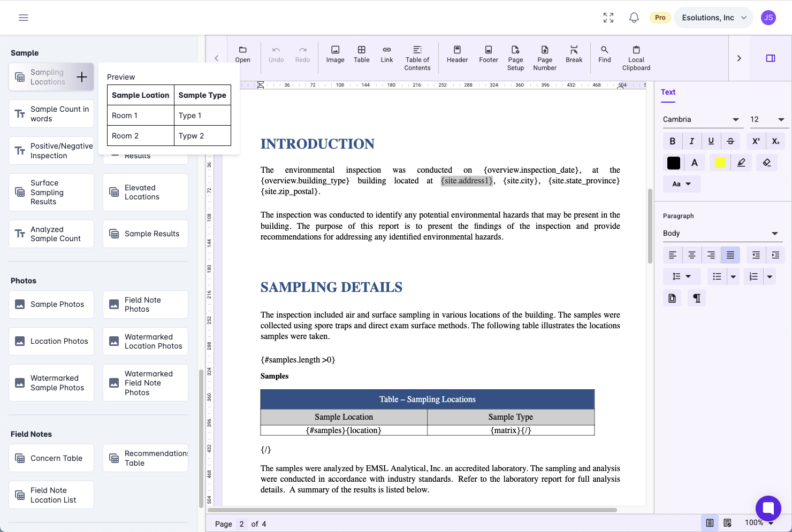
Task: Select the Text tab in properties panel
Action: tap(668, 92)
